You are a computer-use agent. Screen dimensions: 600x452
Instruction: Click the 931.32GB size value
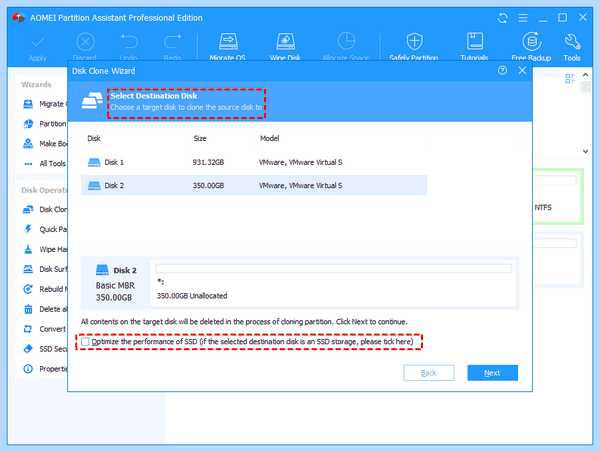[x=208, y=162]
